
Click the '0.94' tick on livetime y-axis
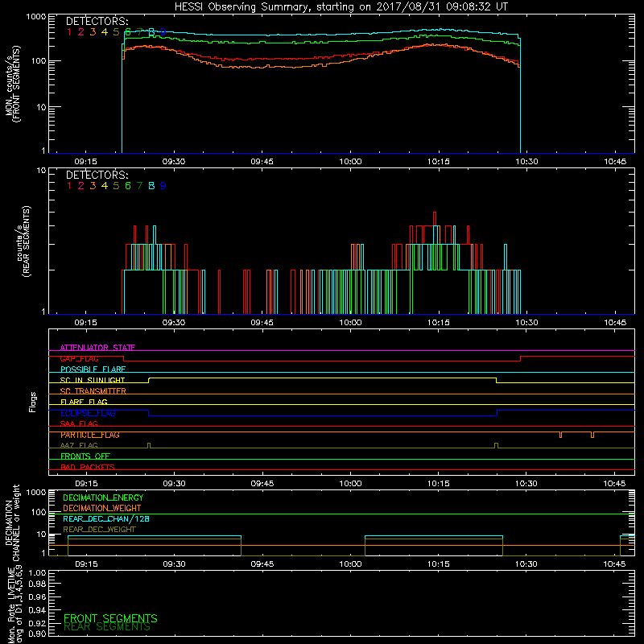tap(37, 609)
